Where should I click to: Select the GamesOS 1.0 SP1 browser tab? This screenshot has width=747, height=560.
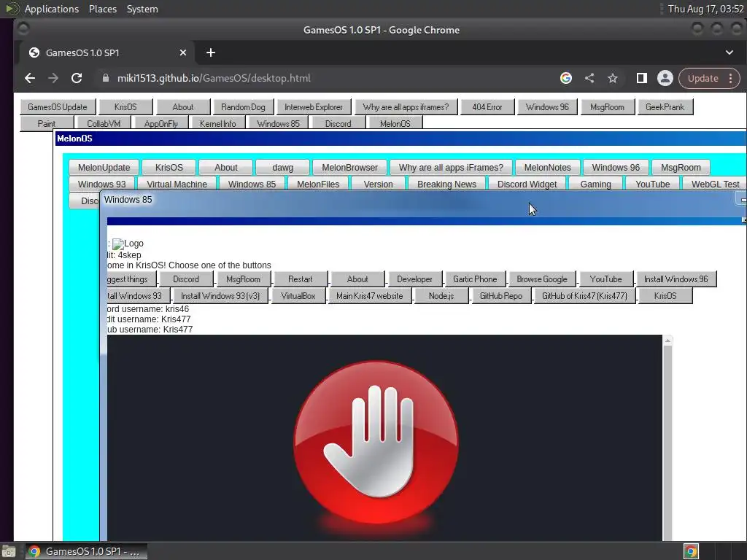click(107, 52)
